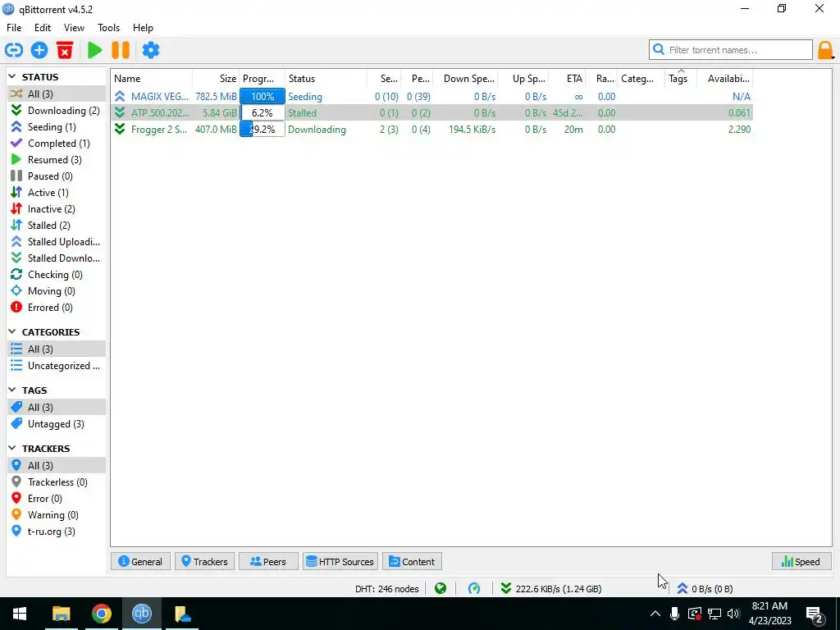Filter by Inactive (2) status
The width and height of the screenshot is (840, 630).
(x=57, y=209)
